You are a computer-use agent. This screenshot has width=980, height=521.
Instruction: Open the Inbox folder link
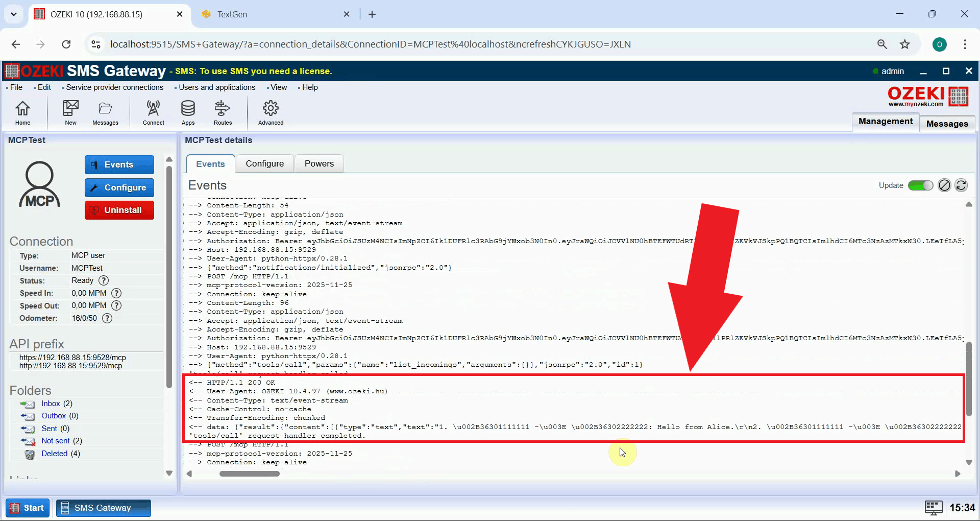[51, 404]
